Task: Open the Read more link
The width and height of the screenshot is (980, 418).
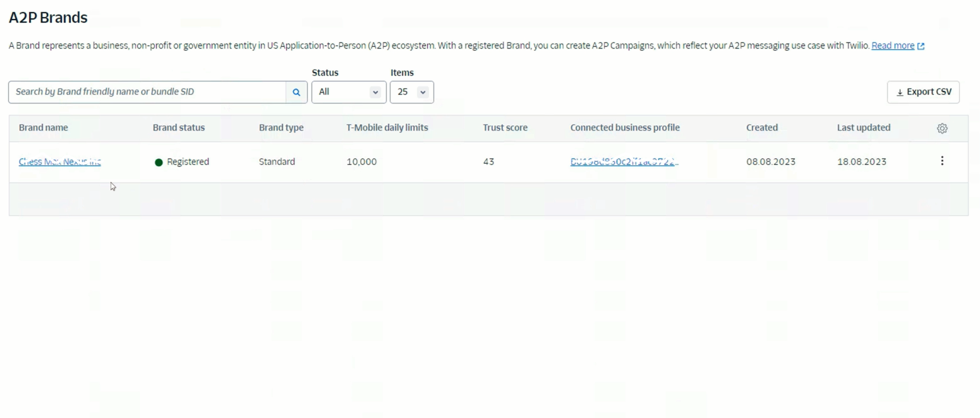Action: coord(892,45)
